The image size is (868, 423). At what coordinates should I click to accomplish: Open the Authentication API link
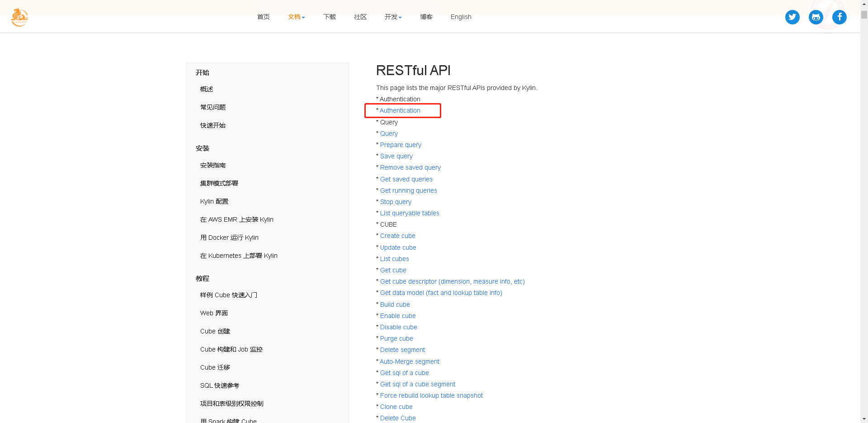pyautogui.click(x=400, y=110)
